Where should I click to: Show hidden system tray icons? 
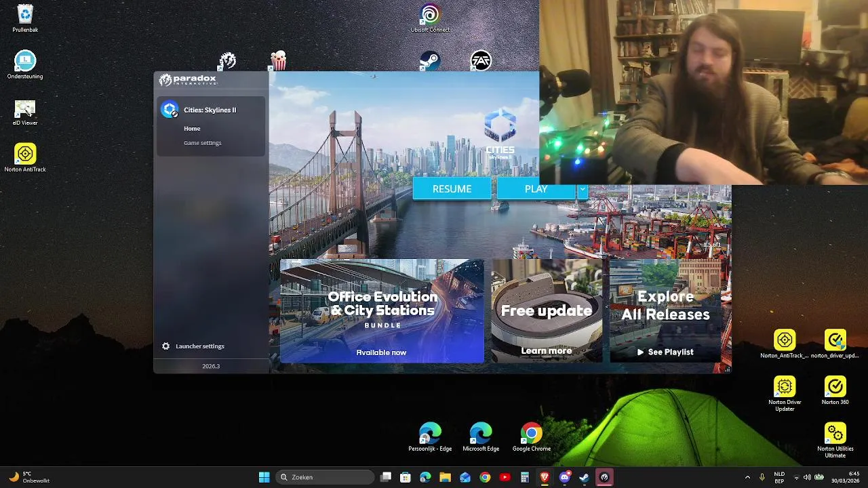point(747,477)
